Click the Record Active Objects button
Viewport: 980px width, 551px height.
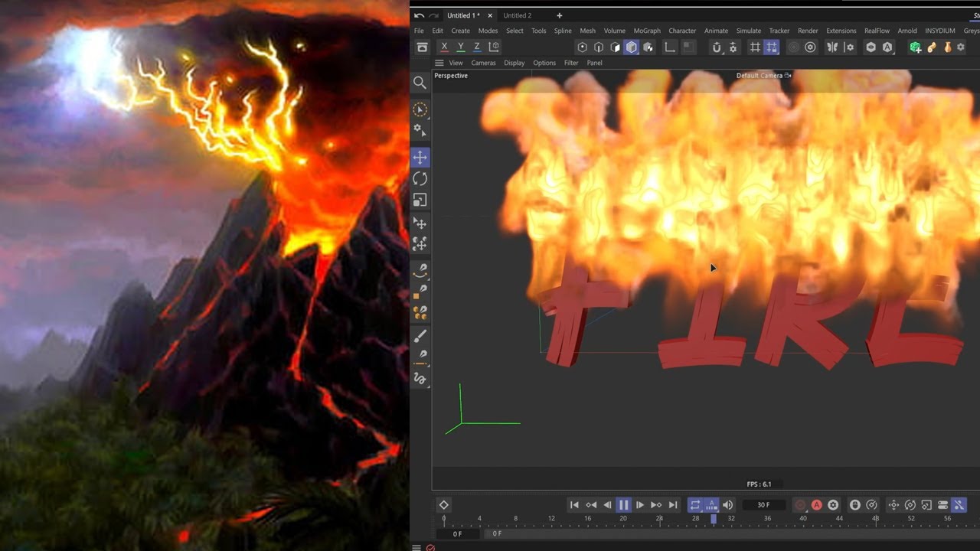[x=800, y=505]
